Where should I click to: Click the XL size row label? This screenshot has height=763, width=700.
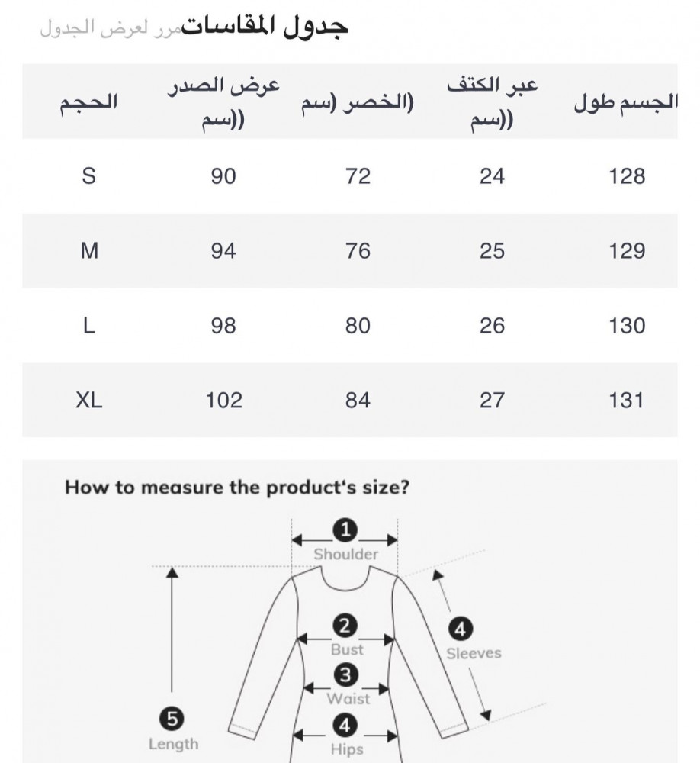pyautogui.click(x=88, y=400)
